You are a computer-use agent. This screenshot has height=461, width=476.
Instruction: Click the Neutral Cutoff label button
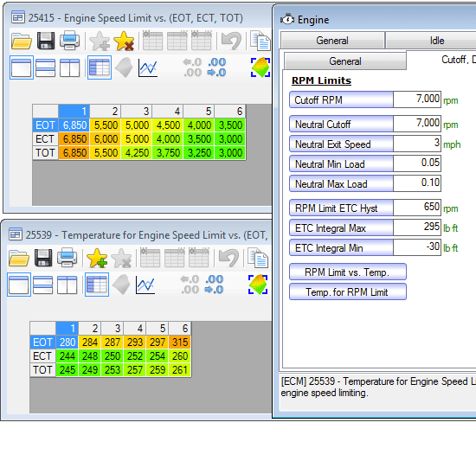click(342, 124)
